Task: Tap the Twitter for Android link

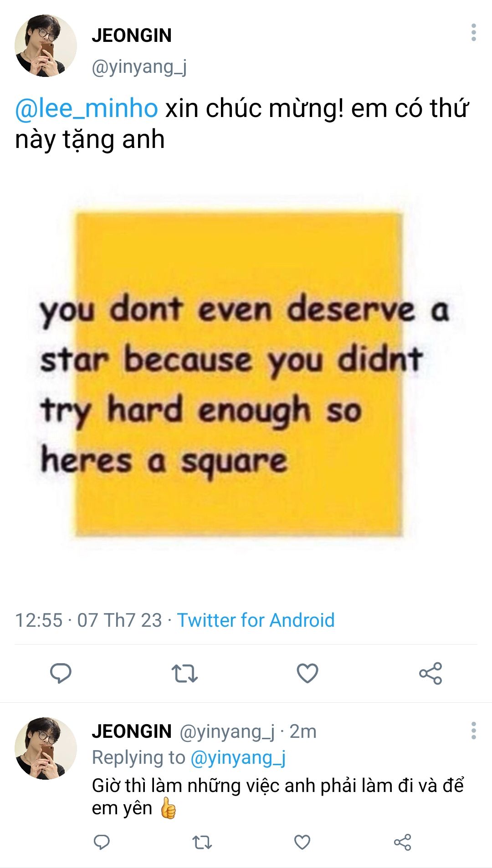Action: pyautogui.click(x=256, y=620)
